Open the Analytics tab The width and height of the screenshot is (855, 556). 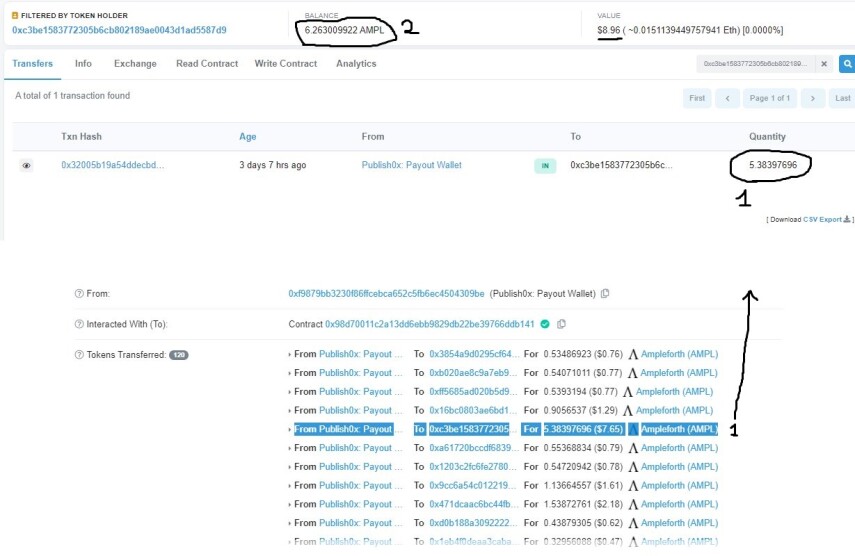coord(356,63)
